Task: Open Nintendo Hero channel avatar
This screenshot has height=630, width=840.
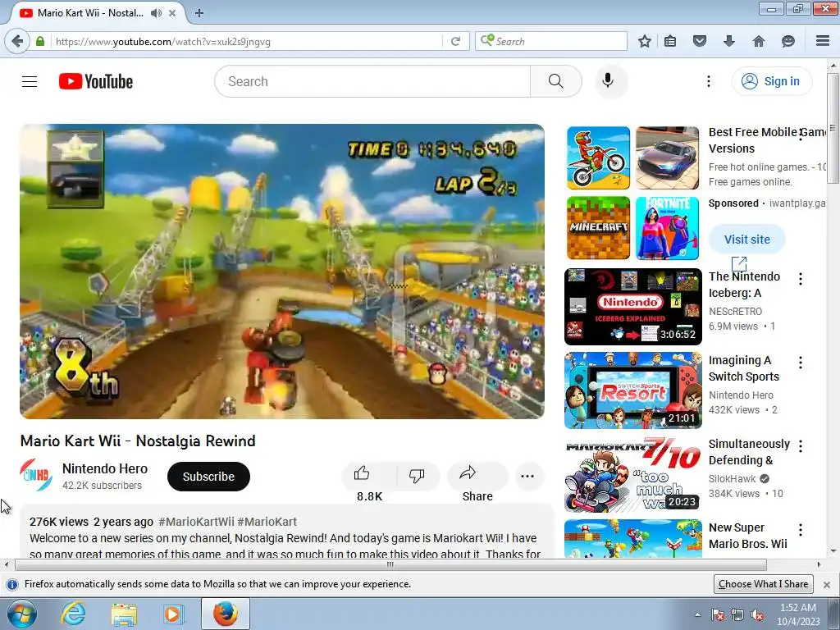Action: (36, 476)
